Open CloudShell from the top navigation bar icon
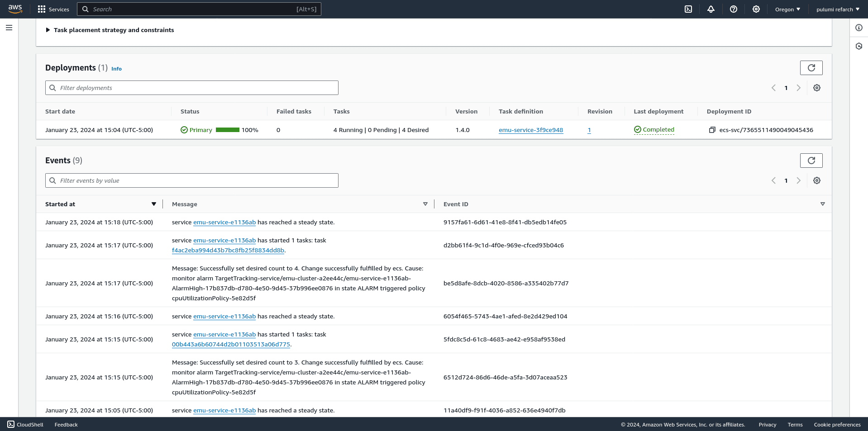This screenshot has width=868, height=431. pyautogui.click(x=688, y=9)
